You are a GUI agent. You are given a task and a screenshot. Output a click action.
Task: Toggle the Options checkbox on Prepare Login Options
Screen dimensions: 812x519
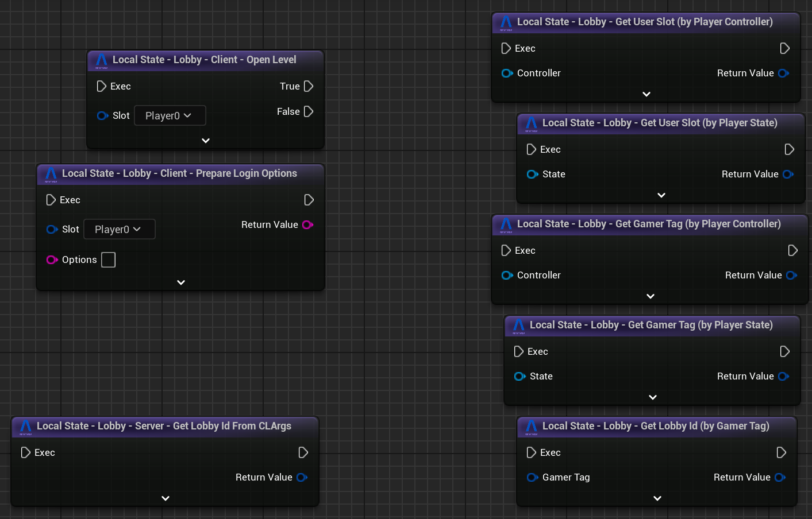point(108,259)
